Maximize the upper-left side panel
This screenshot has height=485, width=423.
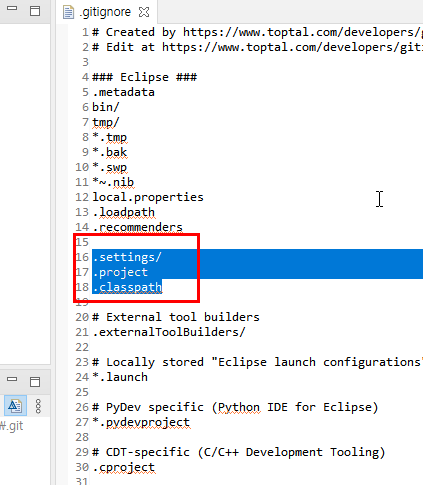[35, 11]
